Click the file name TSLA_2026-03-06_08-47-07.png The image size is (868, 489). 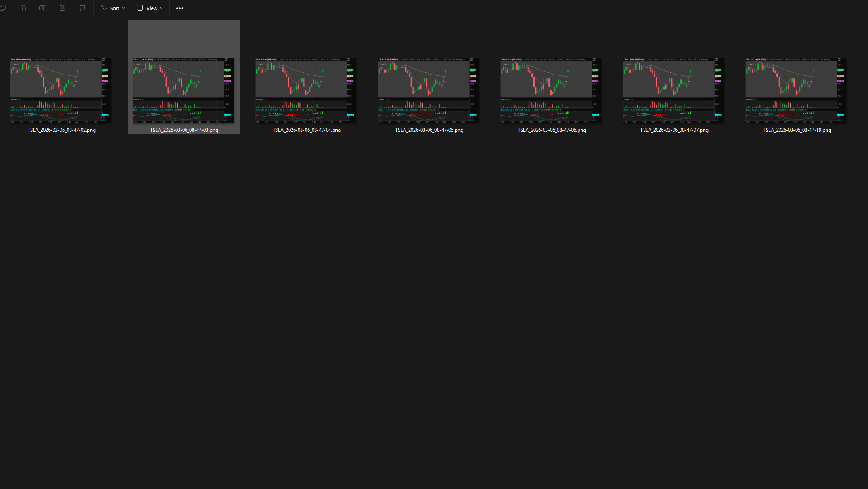coord(674,130)
